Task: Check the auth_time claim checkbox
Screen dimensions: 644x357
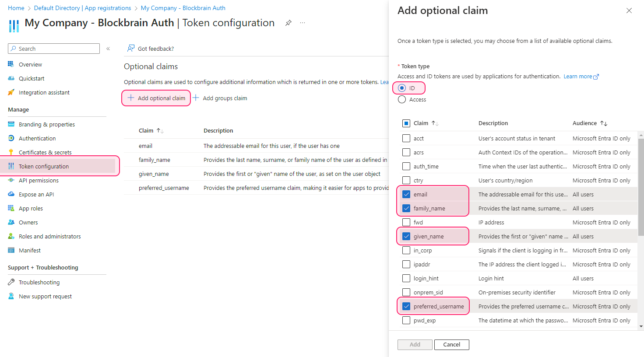Action: tap(406, 166)
